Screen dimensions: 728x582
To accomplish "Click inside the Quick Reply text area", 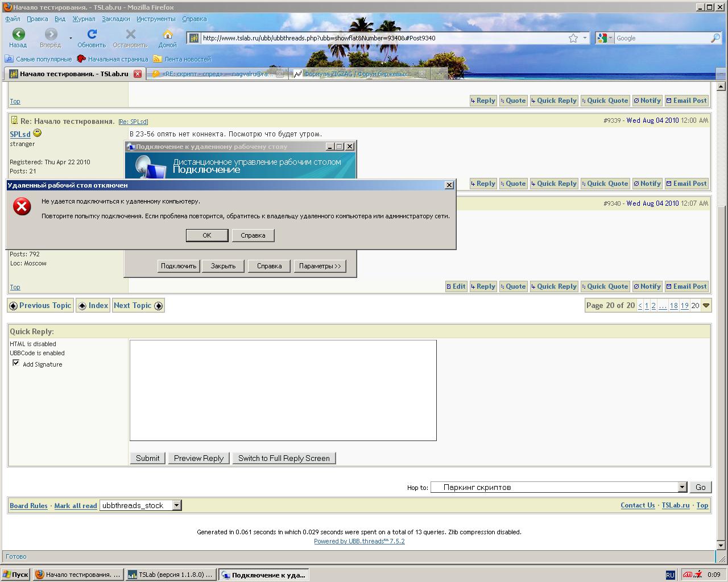I will point(283,390).
